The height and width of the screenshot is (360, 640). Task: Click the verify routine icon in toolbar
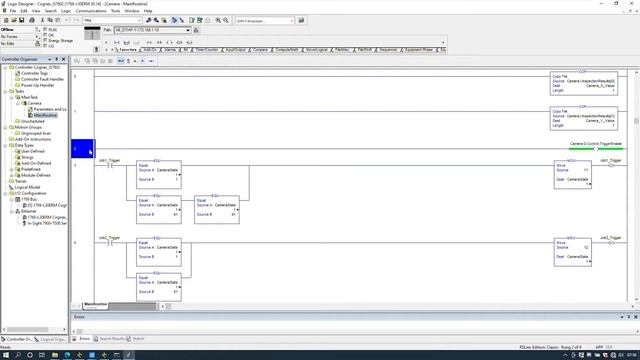pos(191,20)
